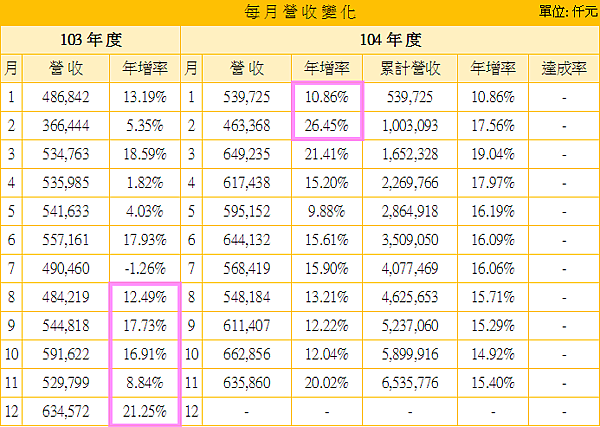This screenshot has height=427, width=600.
Task: Select the negative rate -1.26%
Action: tap(145, 269)
